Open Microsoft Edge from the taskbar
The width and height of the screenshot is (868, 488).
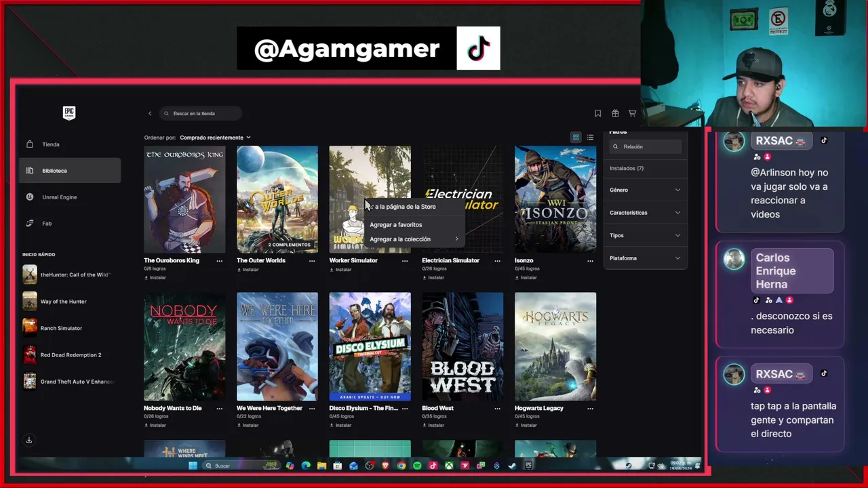pyautogui.click(x=306, y=466)
